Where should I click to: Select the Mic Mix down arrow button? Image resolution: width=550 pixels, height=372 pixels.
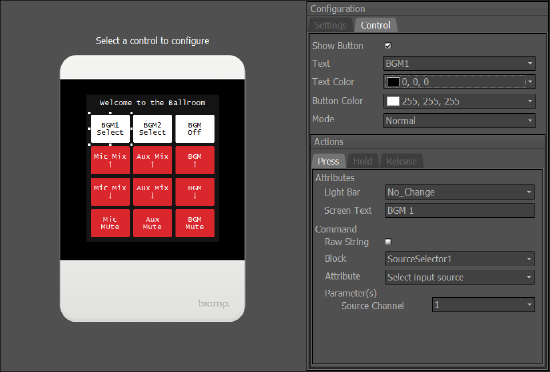(110, 191)
